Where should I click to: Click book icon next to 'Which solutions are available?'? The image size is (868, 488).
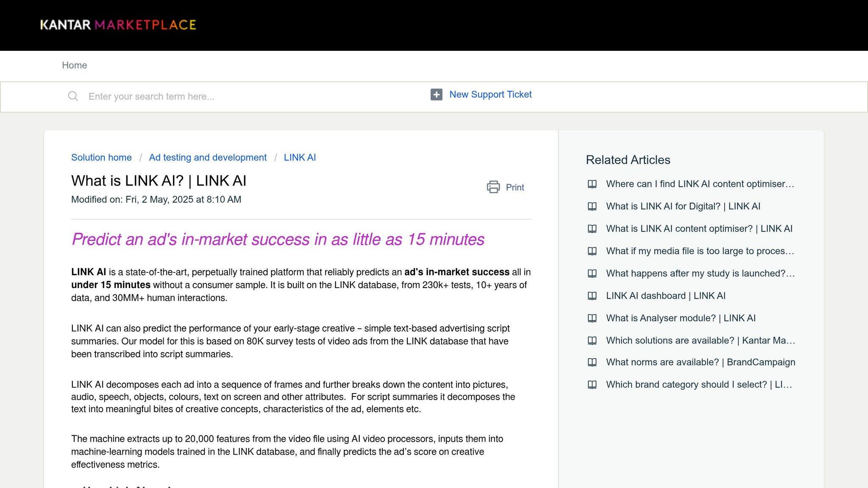click(592, 341)
